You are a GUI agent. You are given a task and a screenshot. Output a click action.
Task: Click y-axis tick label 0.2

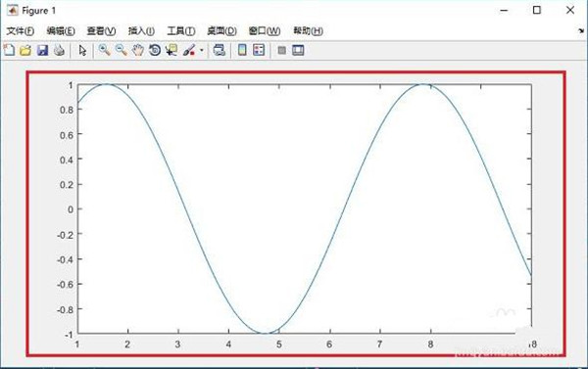click(x=66, y=185)
